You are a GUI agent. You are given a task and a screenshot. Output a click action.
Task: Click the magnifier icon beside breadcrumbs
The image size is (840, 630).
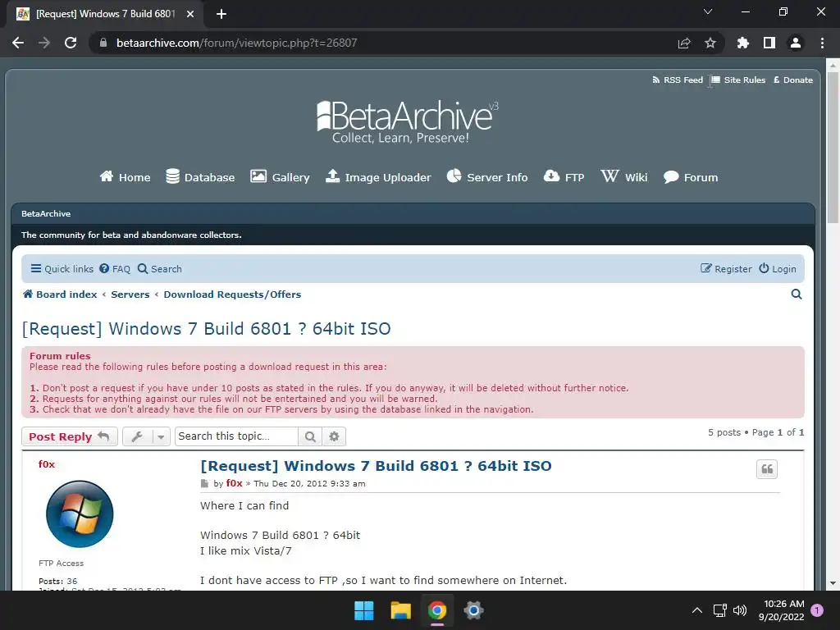click(x=797, y=294)
